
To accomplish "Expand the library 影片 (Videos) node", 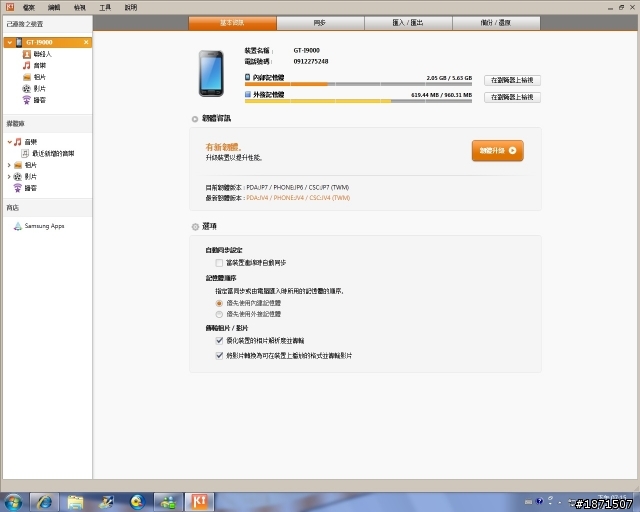I will point(9,176).
